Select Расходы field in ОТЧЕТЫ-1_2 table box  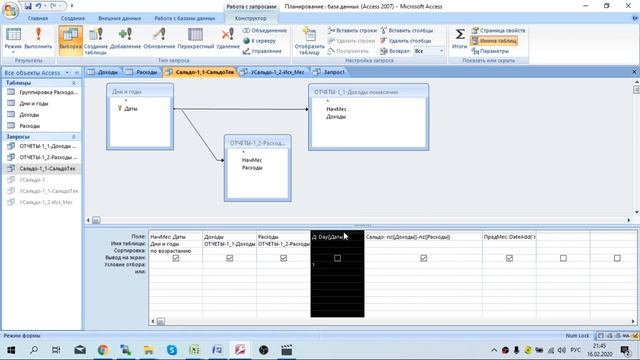coord(252,168)
